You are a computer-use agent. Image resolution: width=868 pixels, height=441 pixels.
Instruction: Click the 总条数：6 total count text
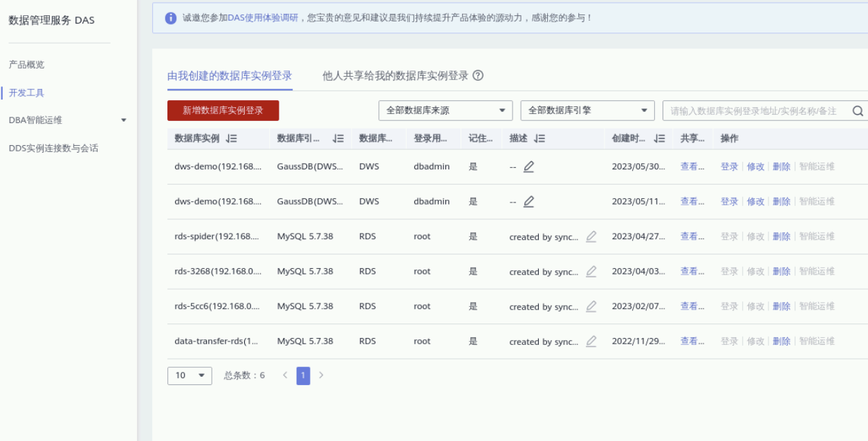(244, 375)
